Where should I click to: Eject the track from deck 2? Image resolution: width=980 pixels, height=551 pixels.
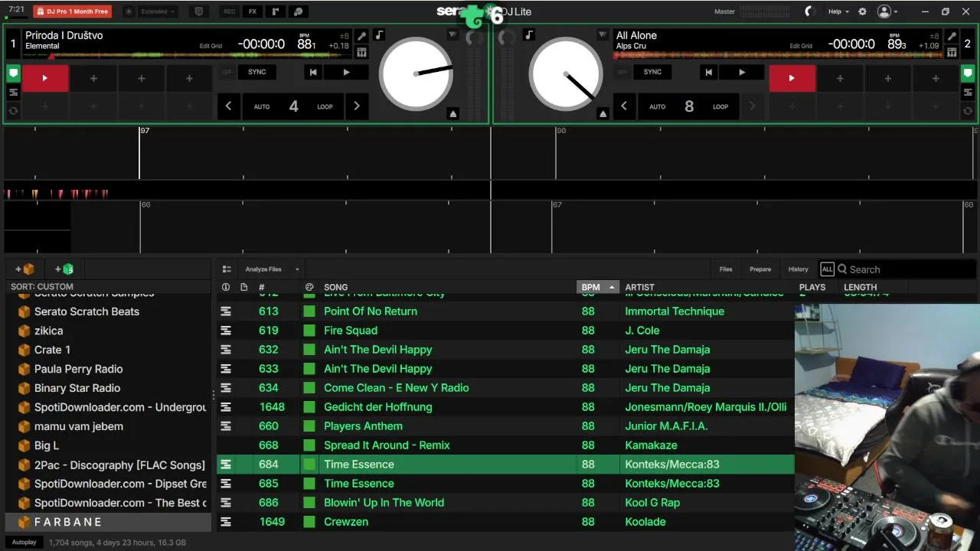(x=603, y=113)
